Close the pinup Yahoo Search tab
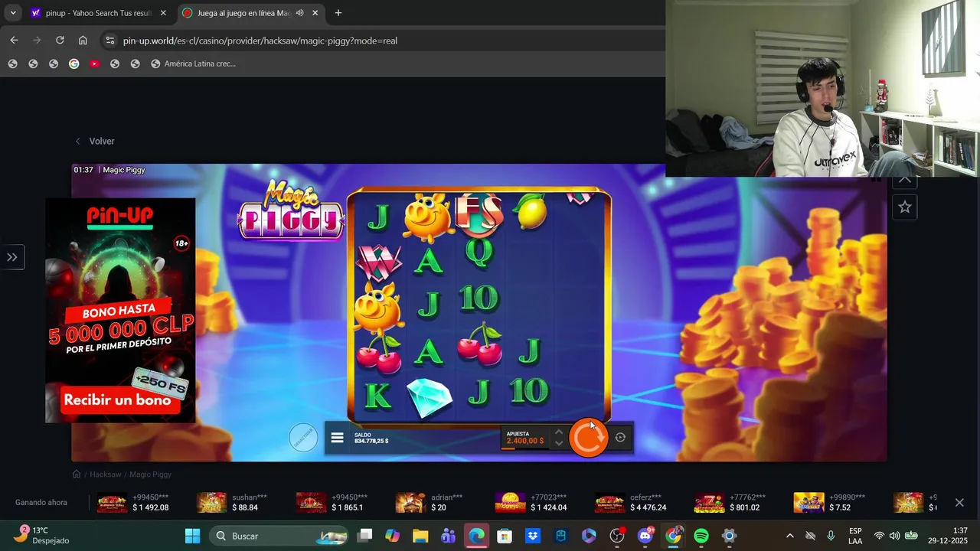Viewport: 980px width, 551px height. pyautogui.click(x=163, y=13)
